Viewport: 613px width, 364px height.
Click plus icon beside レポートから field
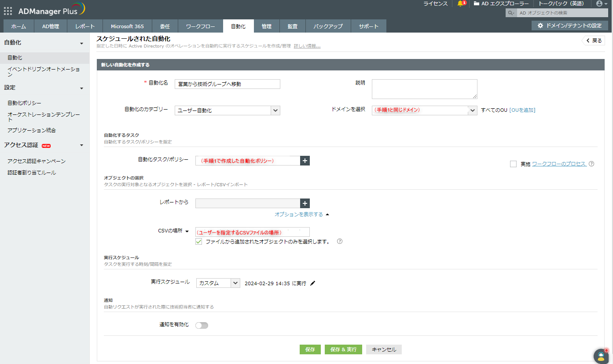305,203
